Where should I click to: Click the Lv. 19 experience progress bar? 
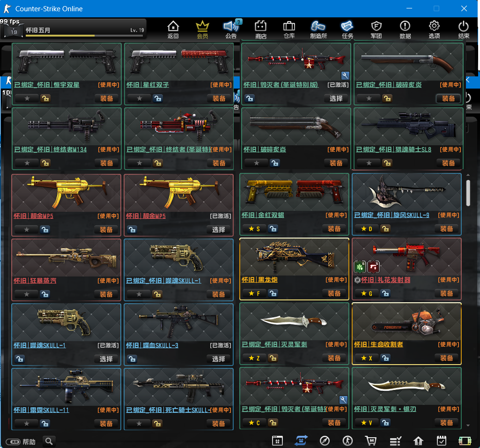[x=84, y=36]
